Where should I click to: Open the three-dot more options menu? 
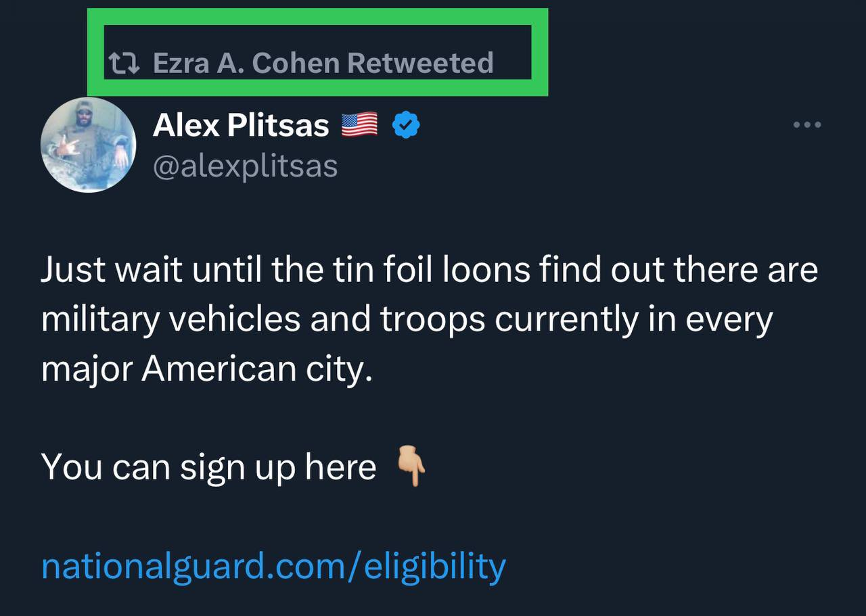click(807, 124)
